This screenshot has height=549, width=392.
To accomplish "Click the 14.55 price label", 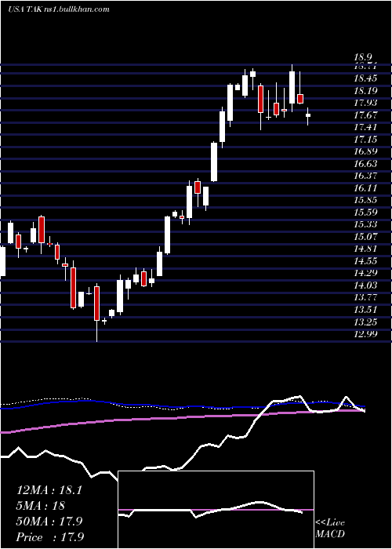I will point(365,261).
